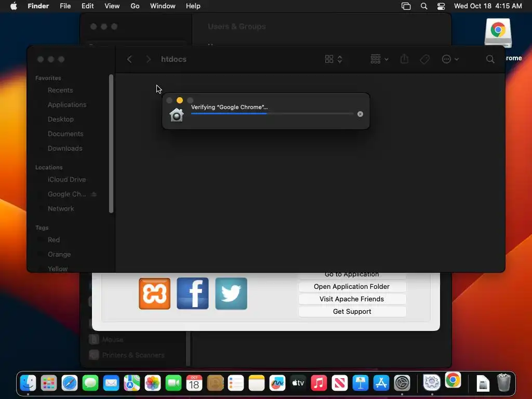
Task: Open Reminders app in the Dock
Action: [236, 383]
